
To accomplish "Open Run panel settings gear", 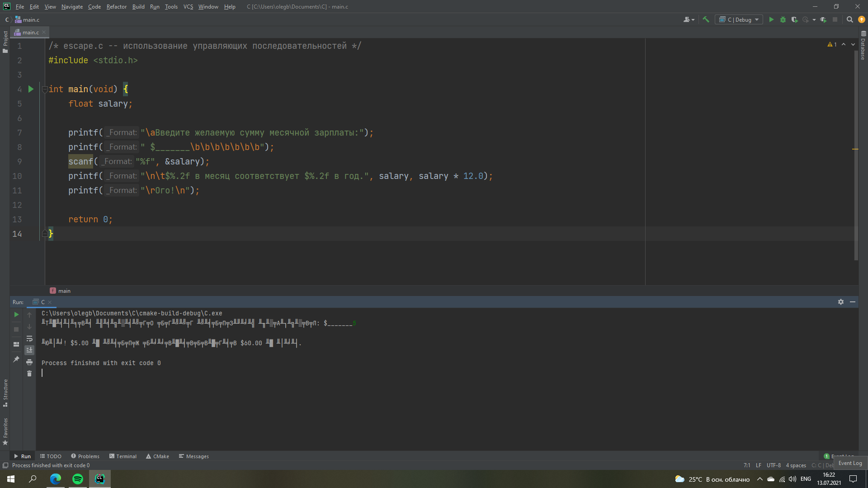I will [x=841, y=302].
